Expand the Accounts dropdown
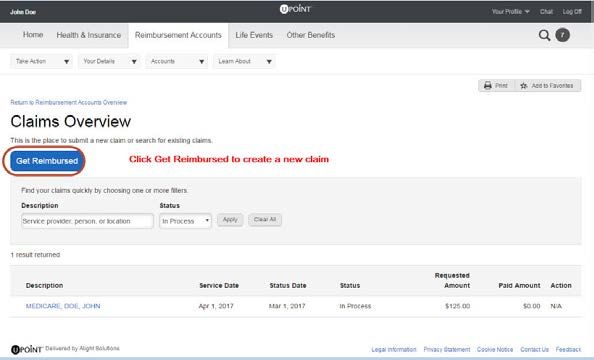 [177, 61]
